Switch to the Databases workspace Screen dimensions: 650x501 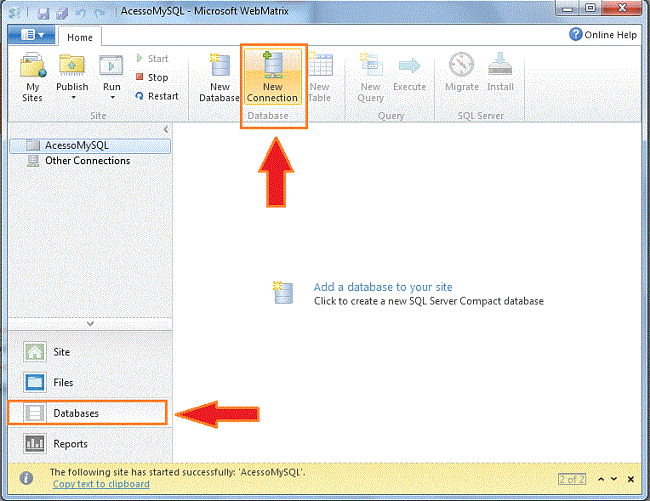87,413
